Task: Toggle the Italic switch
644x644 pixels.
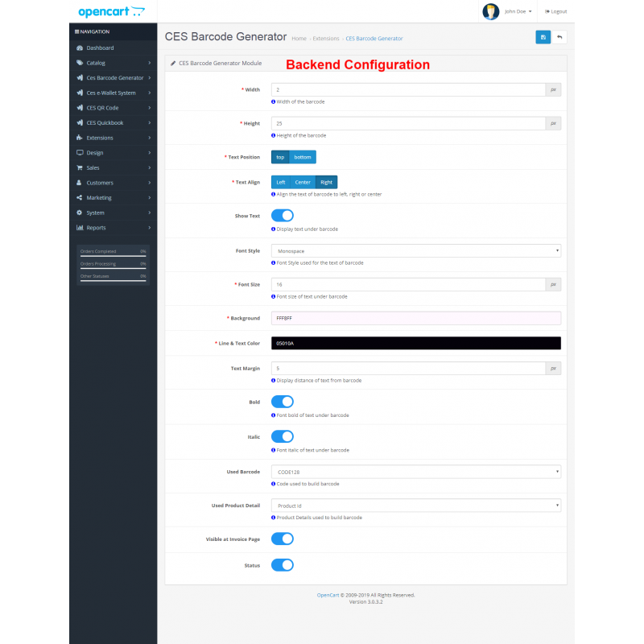Action: 283,436
